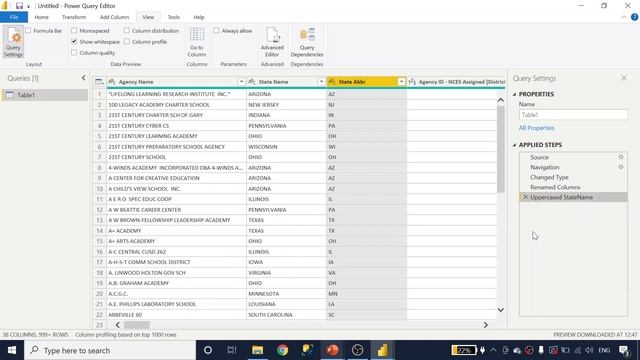The height and width of the screenshot is (360, 640).
Task: Open File Explorer from taskbar
Action: (x=257, y=350)
